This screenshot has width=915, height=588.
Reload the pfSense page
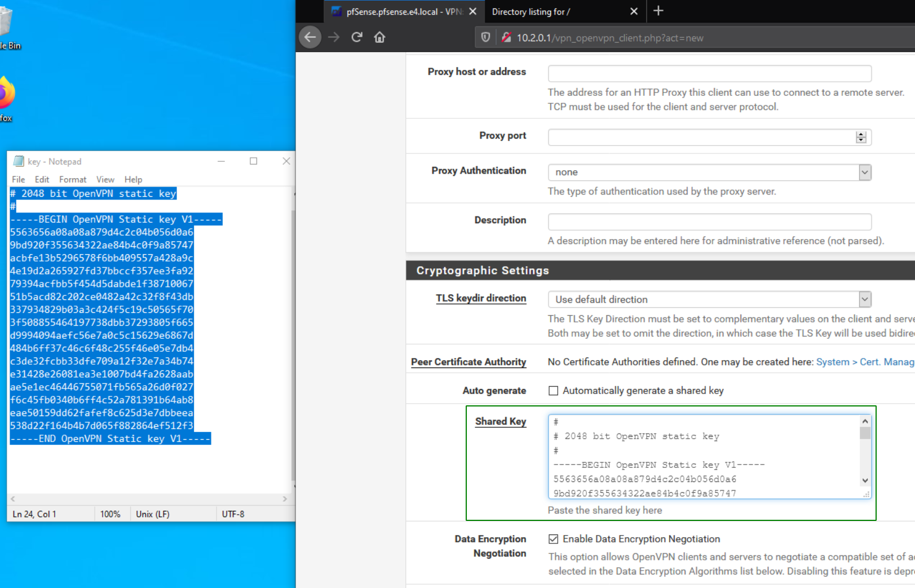356,37
